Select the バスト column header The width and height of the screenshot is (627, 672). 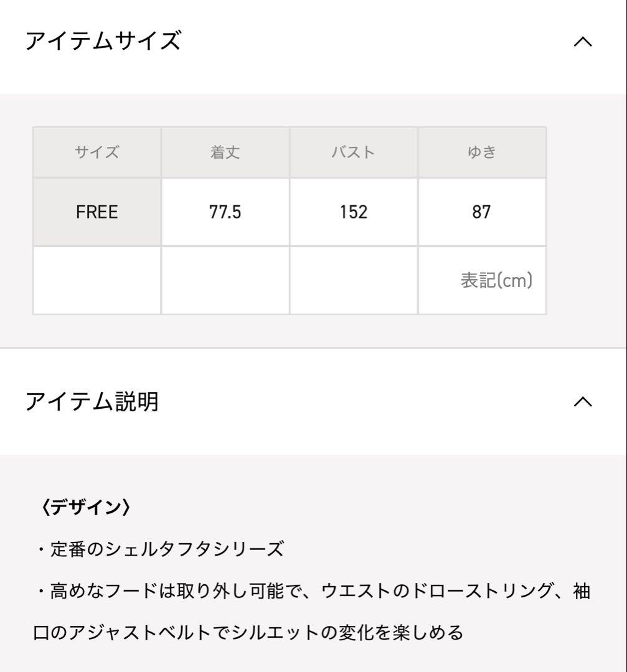pyautogui.click(x=353, y=152)
